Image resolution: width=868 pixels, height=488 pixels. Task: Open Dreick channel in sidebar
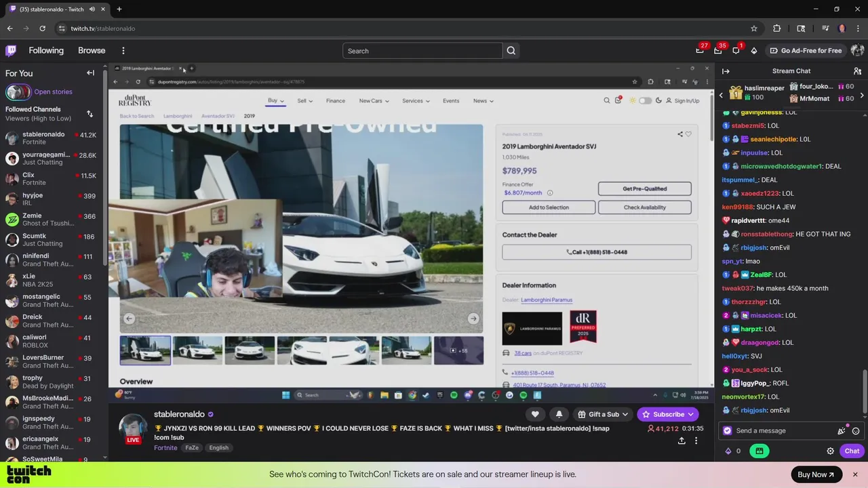(52, 321)
